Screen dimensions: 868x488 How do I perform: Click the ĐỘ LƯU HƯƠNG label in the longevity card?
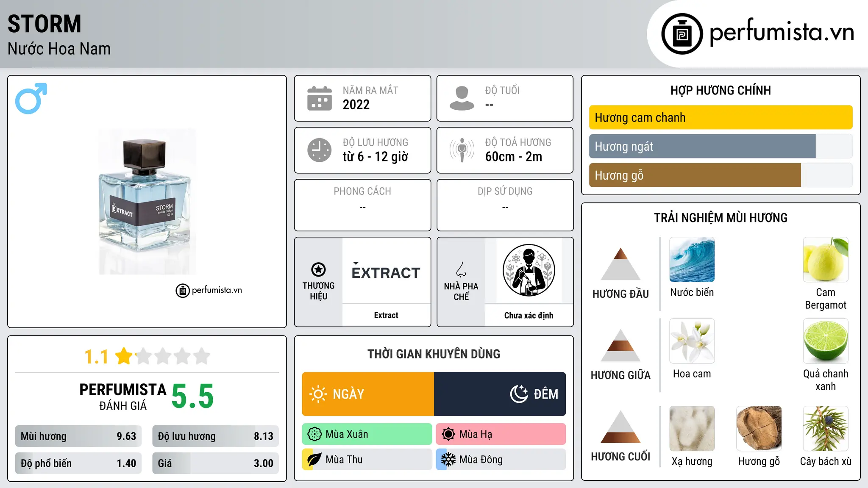point(376,142)
